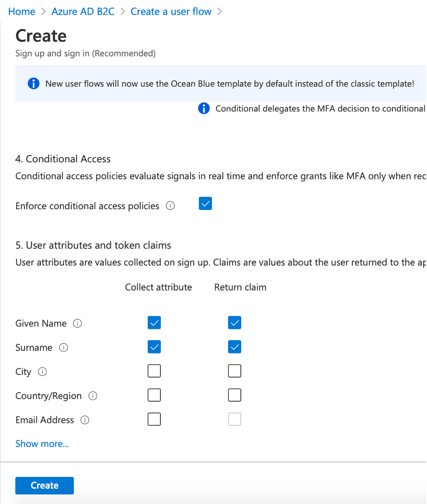Click info icon next to Email Address
The image size is (427, 504).
[x=85, y=420]
